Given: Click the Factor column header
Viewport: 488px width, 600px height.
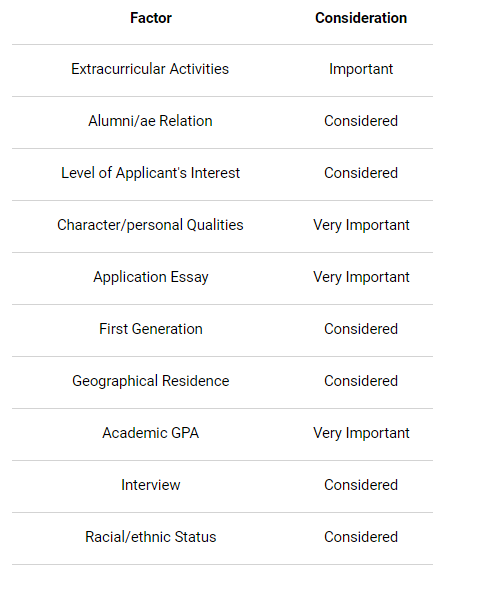Looking at the screenshot, I should [151, 18].
